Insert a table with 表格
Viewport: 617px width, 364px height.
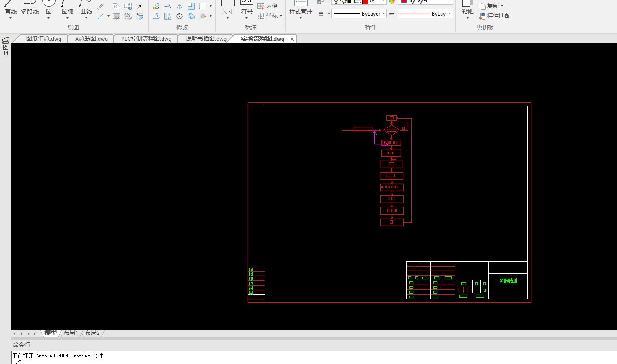click(x=268, y=6)
